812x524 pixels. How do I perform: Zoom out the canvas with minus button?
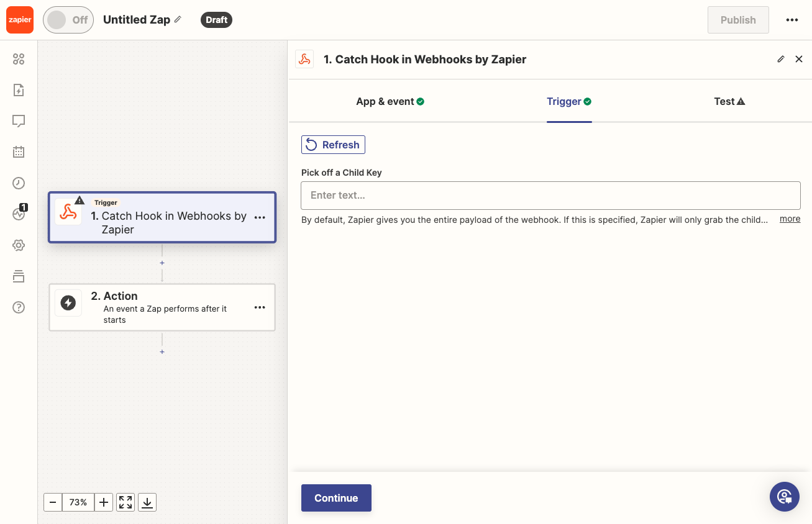pos(53,502)
